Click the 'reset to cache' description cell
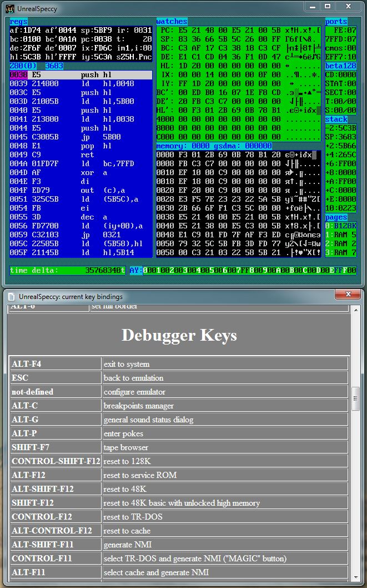The image size is (367, 588). pos(225,531)
